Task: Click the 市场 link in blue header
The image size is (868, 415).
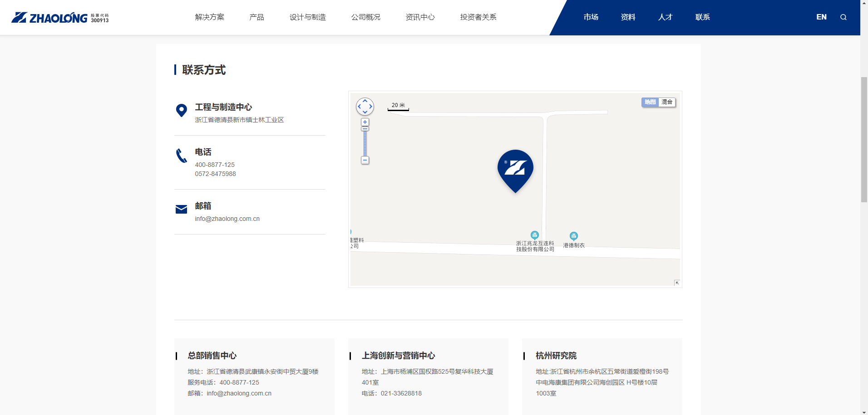Action: tap(591, 17)
